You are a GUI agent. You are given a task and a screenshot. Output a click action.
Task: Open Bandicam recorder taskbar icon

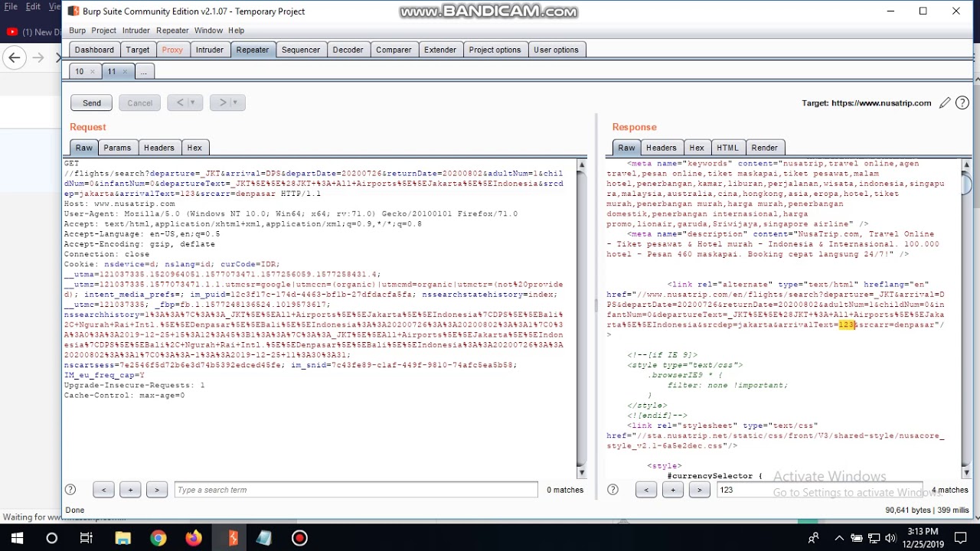pos(299,538)
